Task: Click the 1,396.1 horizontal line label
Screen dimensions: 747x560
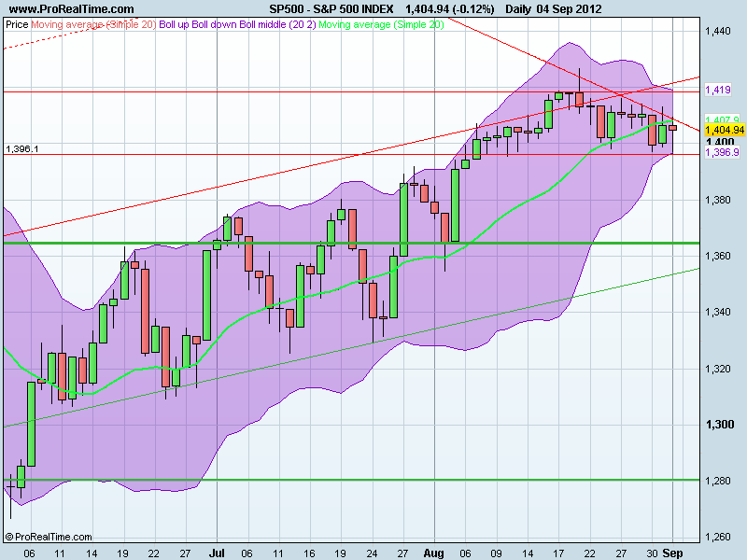Action: pos(21,149)
